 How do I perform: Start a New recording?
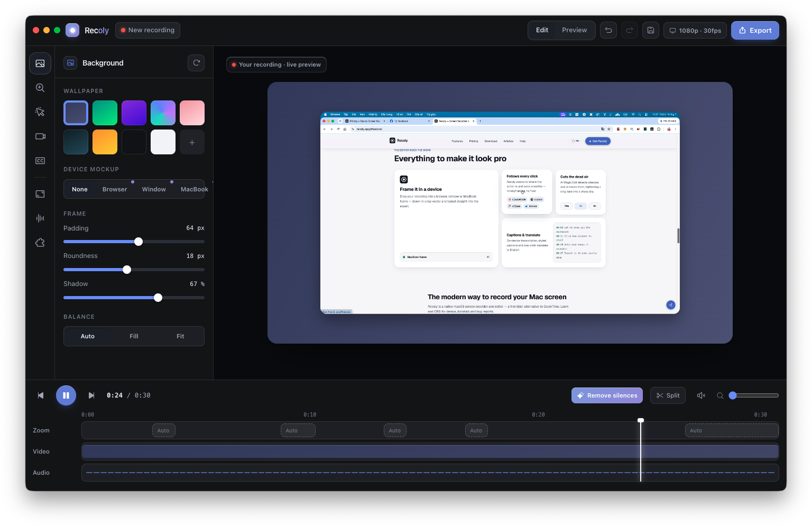[x=147, y=30]
